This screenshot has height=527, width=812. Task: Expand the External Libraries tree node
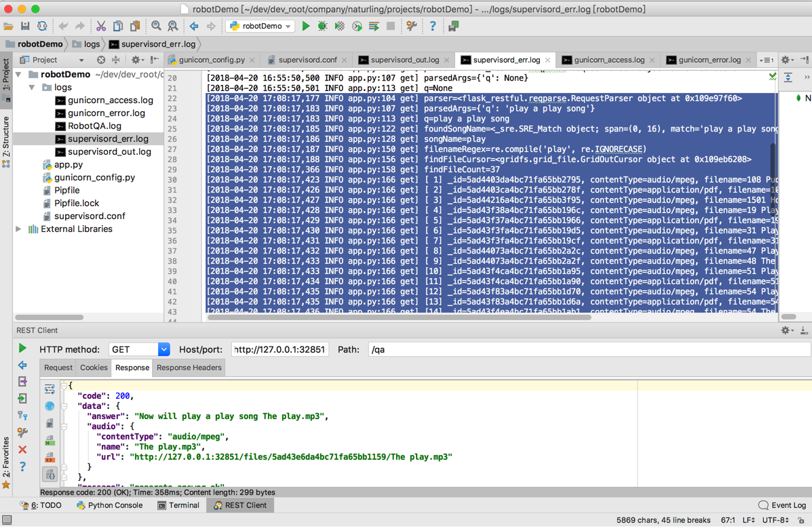click(18, 229)
